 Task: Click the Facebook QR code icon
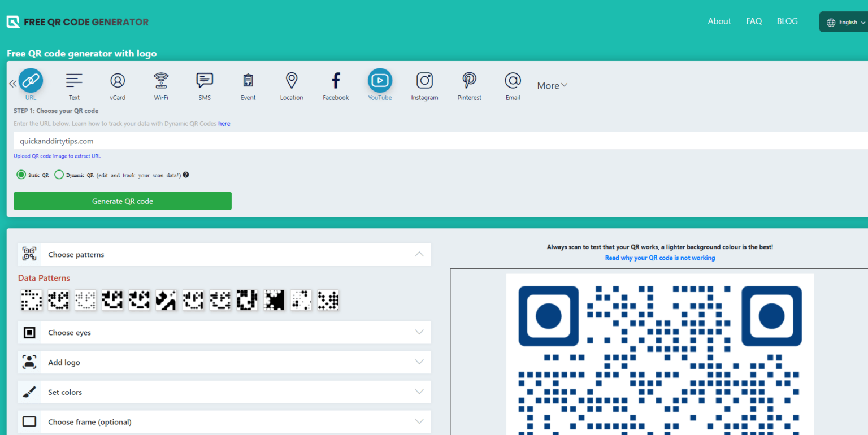(x=336, y=80)
